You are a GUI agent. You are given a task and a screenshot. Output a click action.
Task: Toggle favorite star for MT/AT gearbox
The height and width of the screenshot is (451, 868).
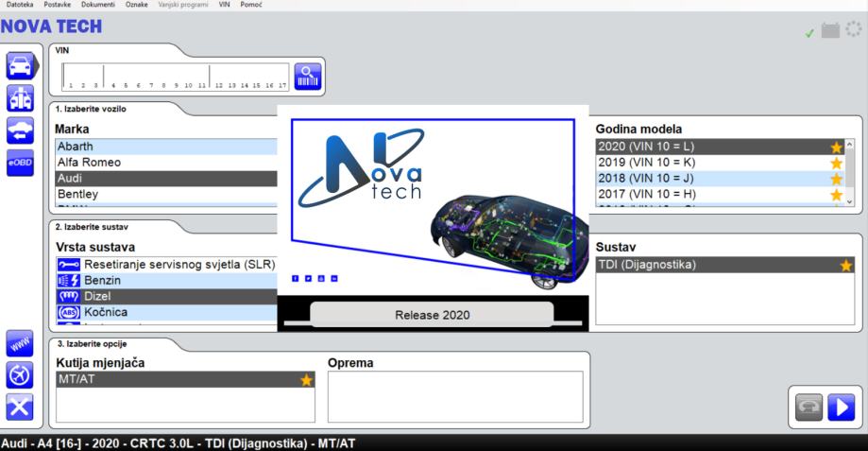306,380
